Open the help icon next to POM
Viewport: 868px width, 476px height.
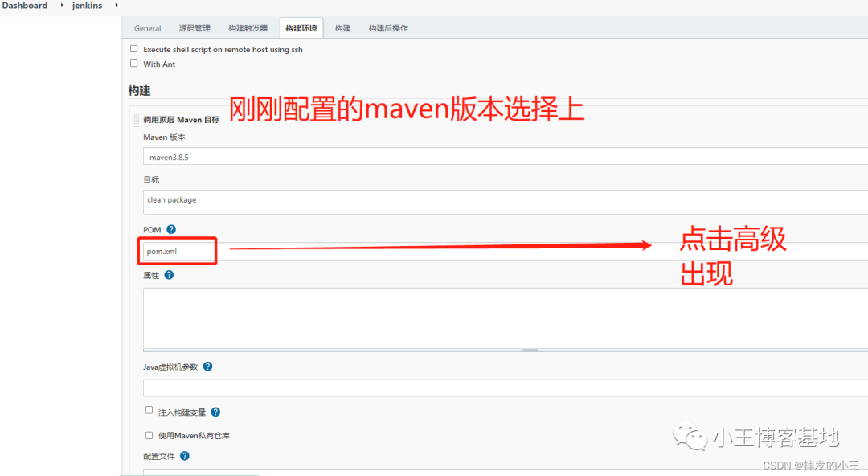[x=171, y=229]
